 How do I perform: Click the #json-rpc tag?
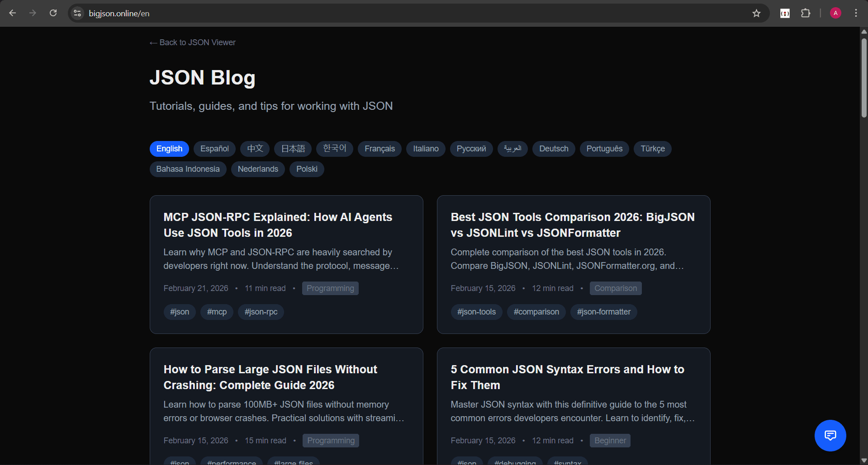pos(261,312)
